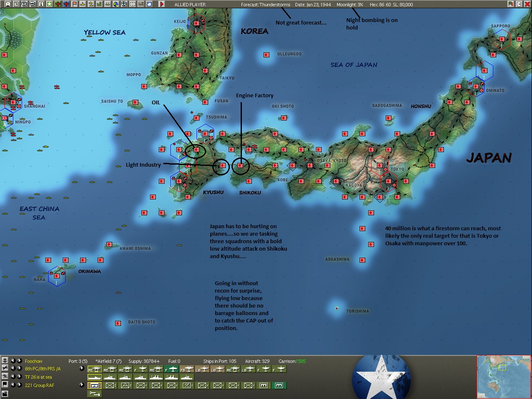
Task: Click the green factory toolbar icon
Action: (99, 4)
